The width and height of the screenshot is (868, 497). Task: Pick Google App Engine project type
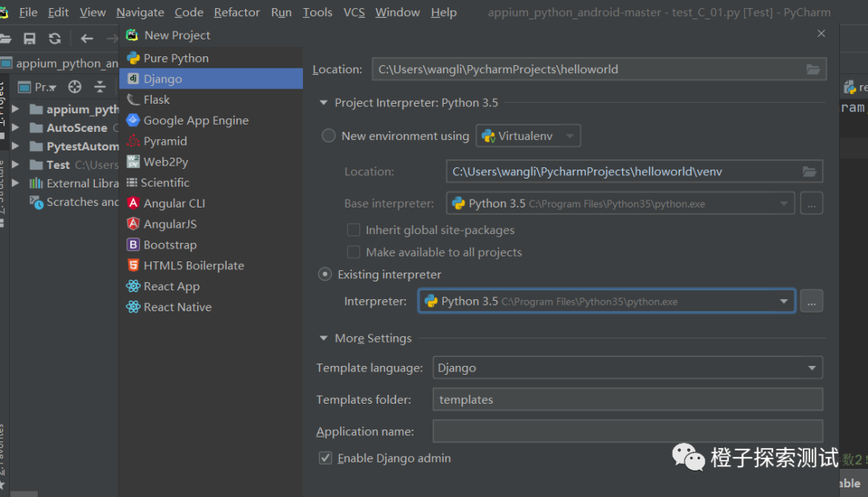point(211,121)
